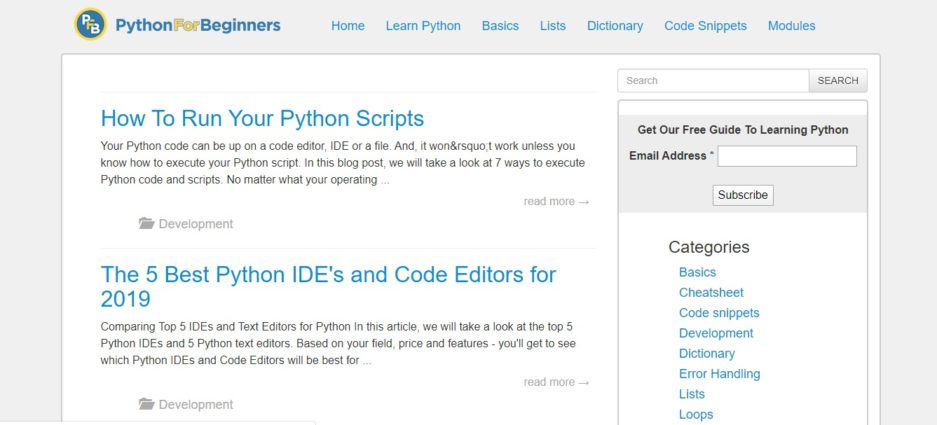
Task: Click read more under Best Python IDE's article
Action: click(556, 382)
